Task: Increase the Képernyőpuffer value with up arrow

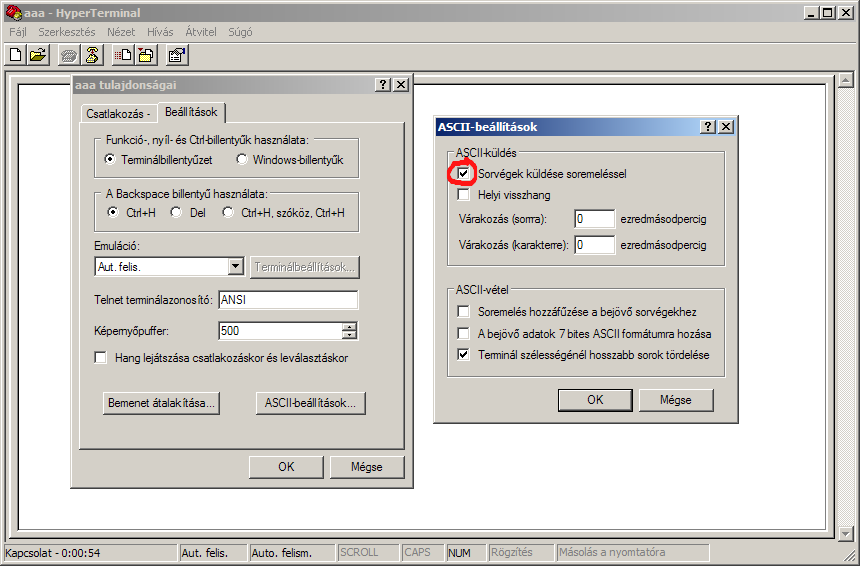Action: 349,326
